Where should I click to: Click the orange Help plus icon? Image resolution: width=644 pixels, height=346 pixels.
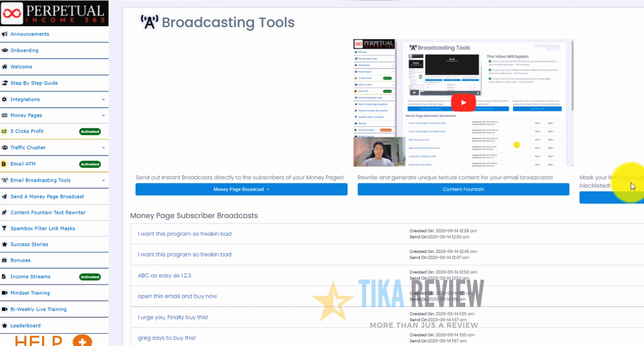click(82, 341)
